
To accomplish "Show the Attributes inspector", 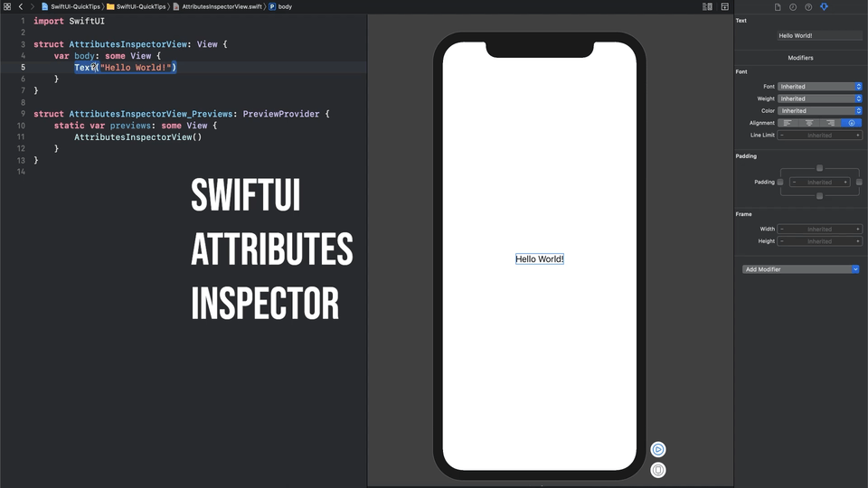I will tap(825, 7).
